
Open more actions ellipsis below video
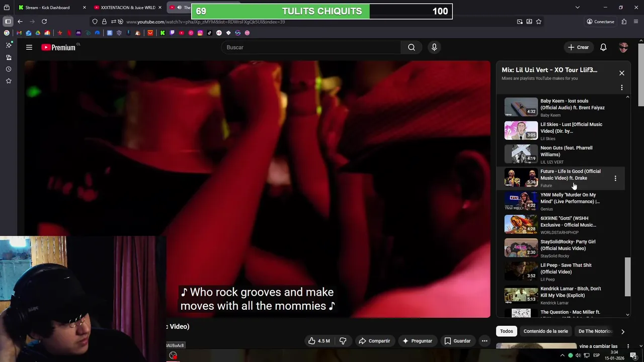point(485,341)
